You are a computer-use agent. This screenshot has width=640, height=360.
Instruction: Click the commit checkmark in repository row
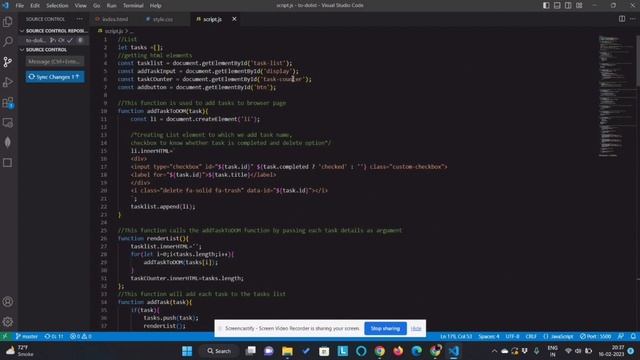(x=70, y=40)
